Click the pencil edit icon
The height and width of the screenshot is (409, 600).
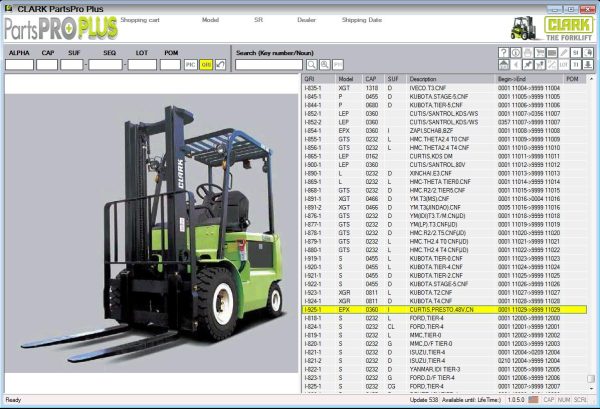564,53
